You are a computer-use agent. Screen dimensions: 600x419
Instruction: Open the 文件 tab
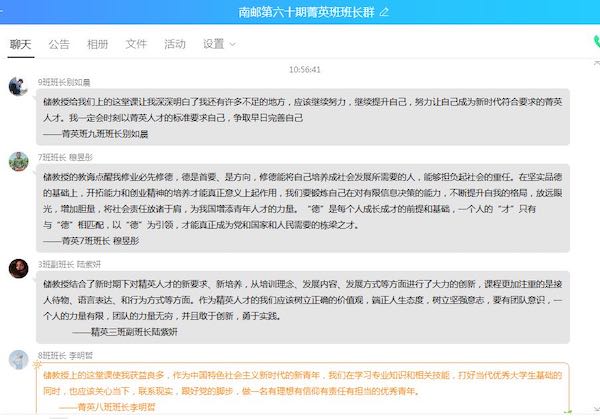[x=136, y=44]
